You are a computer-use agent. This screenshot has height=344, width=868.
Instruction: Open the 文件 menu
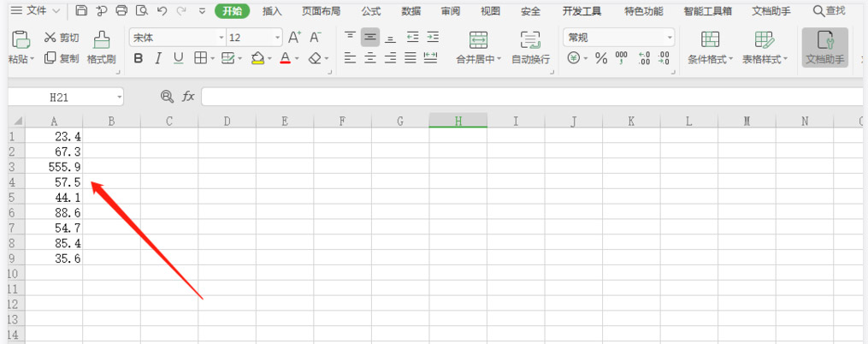[x=37, y=10]
